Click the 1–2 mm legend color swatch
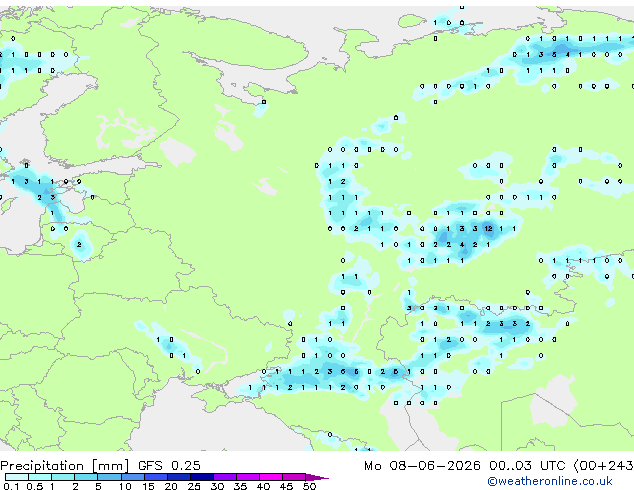Image resolution: width=634 pixels, height=490 pixels. click(63, 477)
